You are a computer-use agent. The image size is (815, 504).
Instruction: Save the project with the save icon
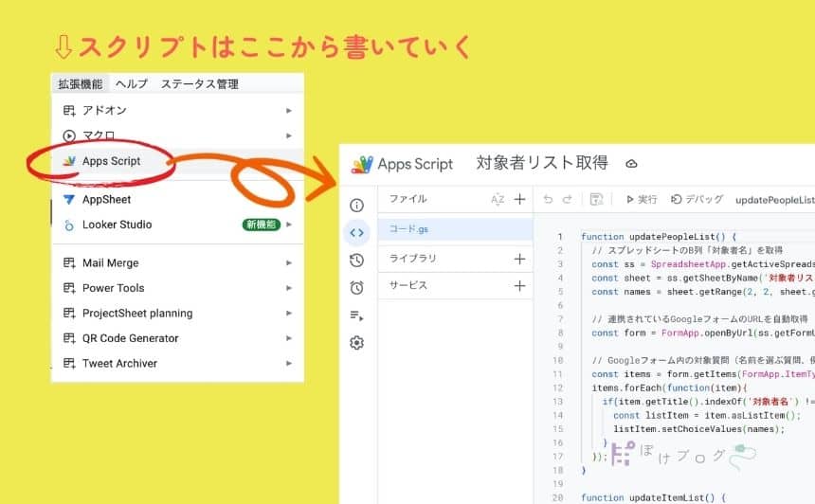597,199
